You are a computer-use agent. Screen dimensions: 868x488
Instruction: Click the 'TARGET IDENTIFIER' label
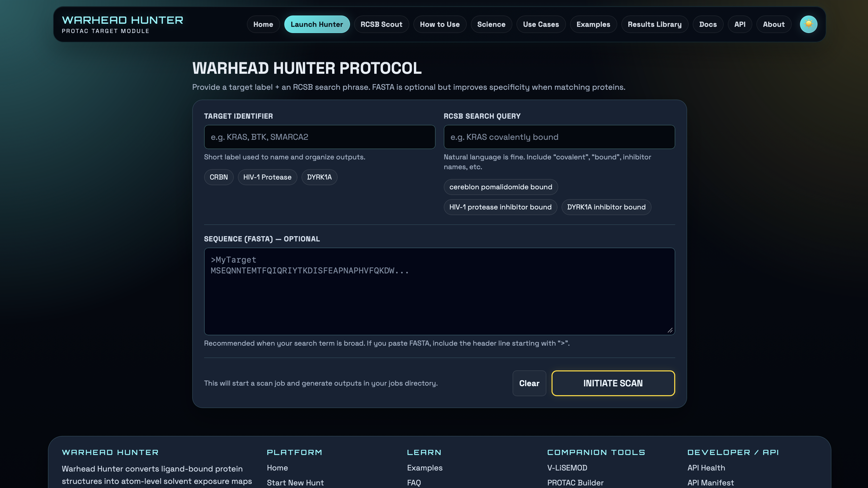tap(238, 116)
